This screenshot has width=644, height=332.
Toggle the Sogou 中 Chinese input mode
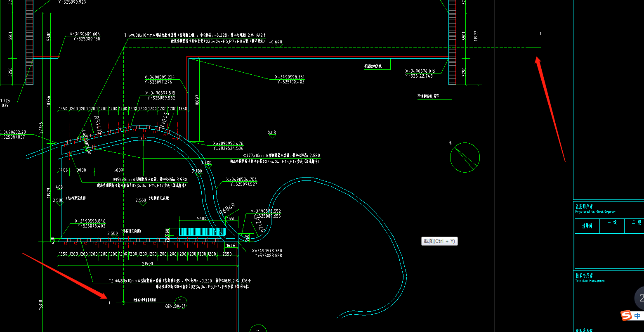(x=638, y=316)
